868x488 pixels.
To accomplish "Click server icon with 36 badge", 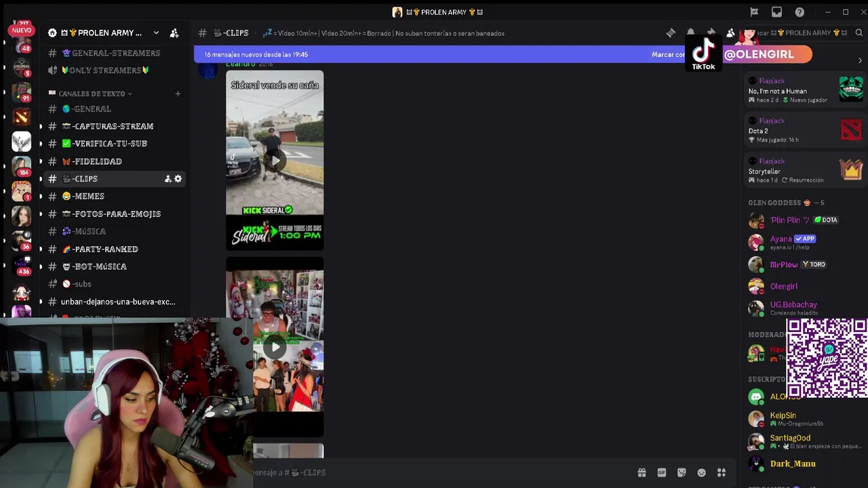I will tap(21, 241).
